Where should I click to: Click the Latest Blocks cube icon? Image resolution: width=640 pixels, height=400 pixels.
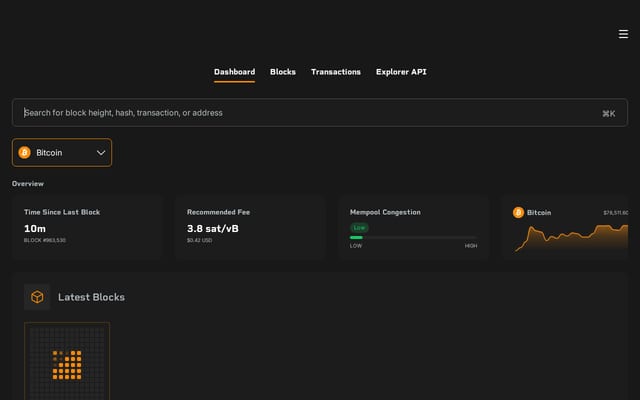[x=37, y=297]
